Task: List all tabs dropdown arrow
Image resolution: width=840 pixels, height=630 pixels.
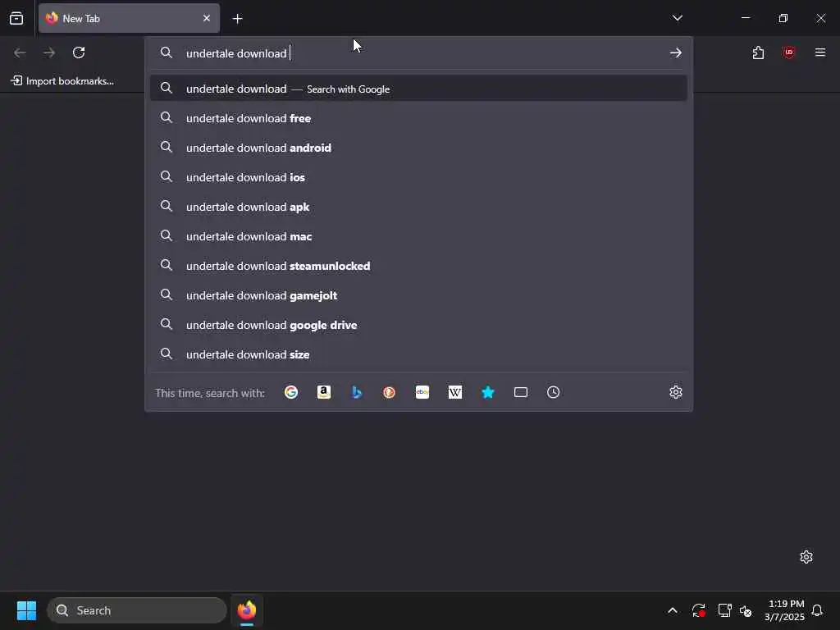Action: click(x=677, y=18)
